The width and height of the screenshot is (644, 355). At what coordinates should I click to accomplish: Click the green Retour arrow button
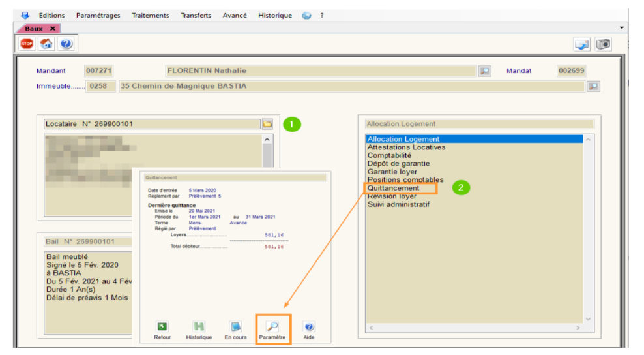click(x=162, y=326)
